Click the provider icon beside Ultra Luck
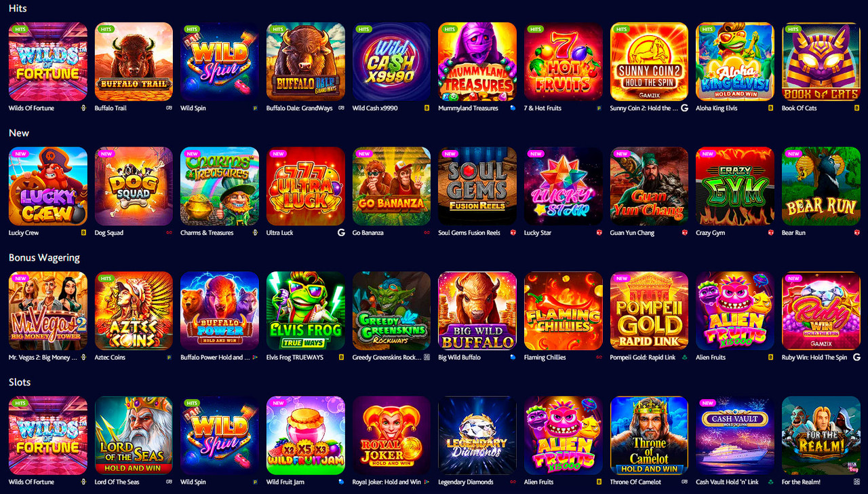The height and width of the screenshot is (494, 868). pyautogui.click(x=341, y=233)
